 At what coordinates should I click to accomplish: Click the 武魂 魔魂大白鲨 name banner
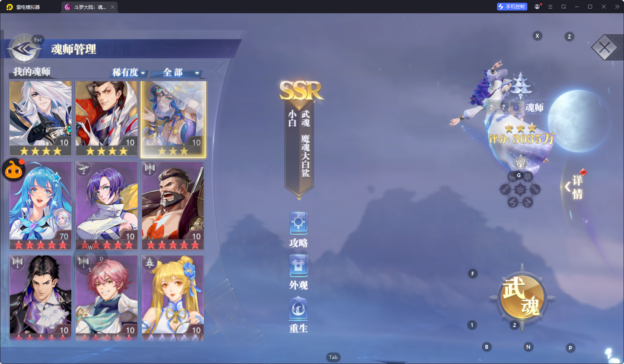pos(299,150)
